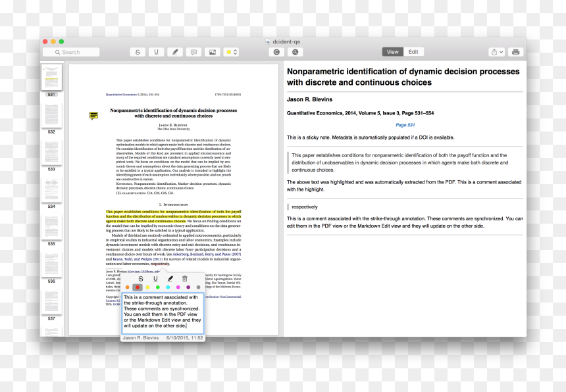The width and height of the screenshot is (566, 392).
Task: Open the yellow sticky note on the PDF page
Action: click(x=93, y=115)
